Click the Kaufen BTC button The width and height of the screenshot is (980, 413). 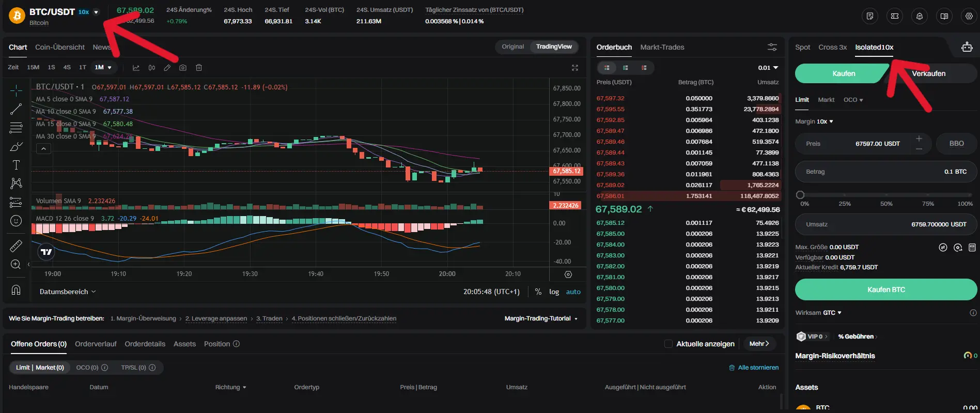[x=886, y=289]
